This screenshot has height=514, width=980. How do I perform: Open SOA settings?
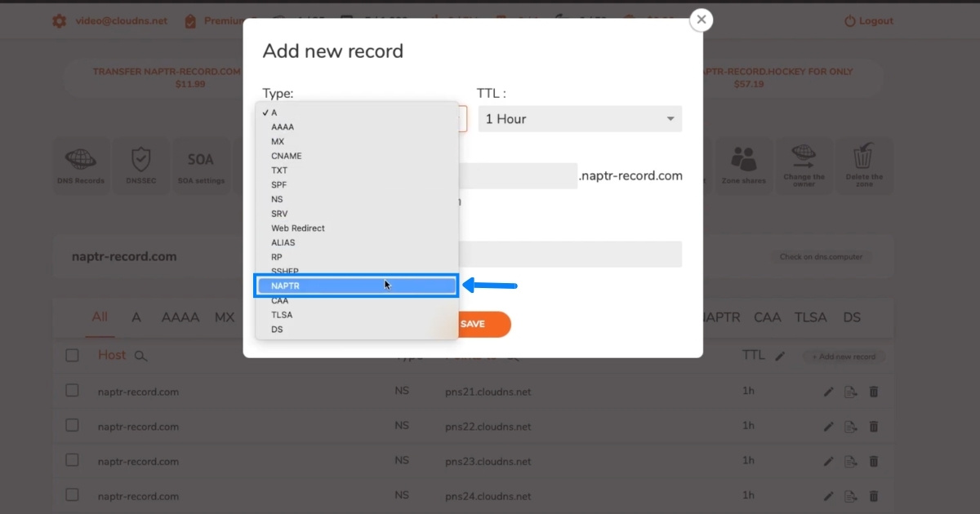pos(201,164)
